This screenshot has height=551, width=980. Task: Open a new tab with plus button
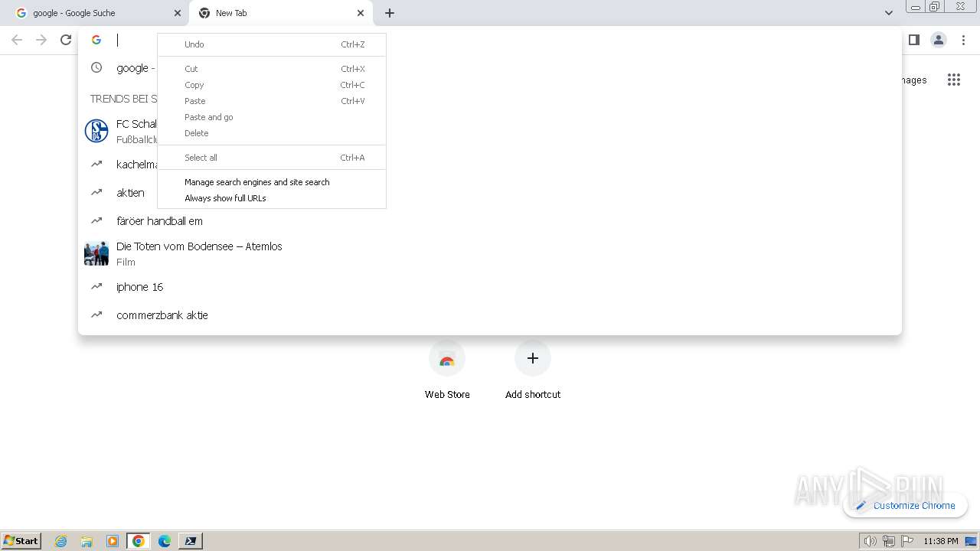[x=390, y=13]
